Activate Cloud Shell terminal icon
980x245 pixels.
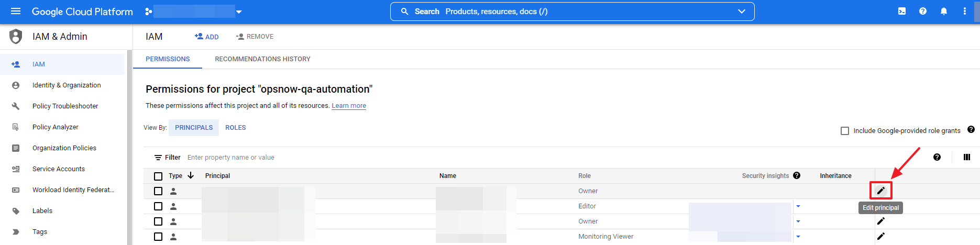pyautogui.click(x=902, y=12)
